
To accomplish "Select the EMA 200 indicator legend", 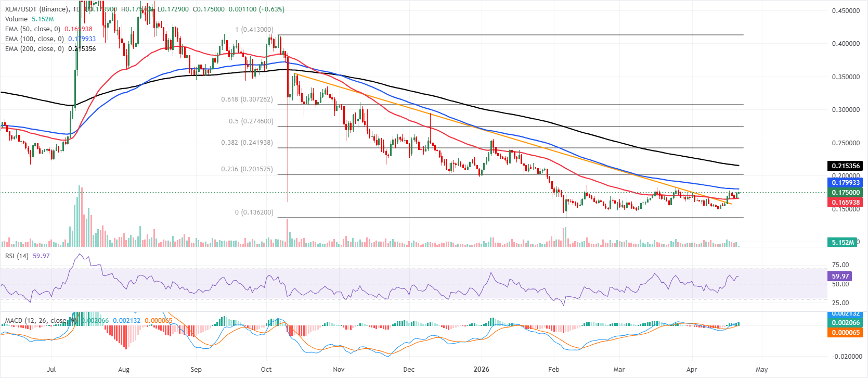I will point(34,49).
